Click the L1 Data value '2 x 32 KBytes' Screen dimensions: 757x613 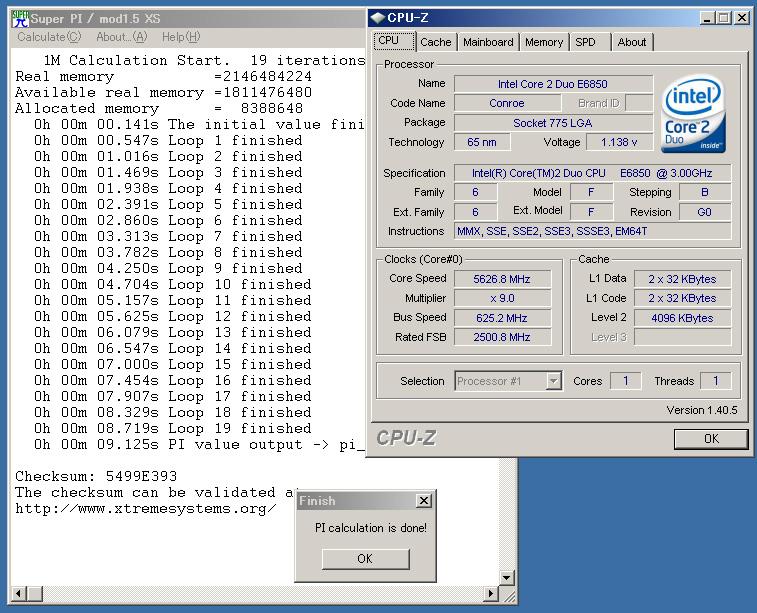pyautogui.click(x=682, y=279)
